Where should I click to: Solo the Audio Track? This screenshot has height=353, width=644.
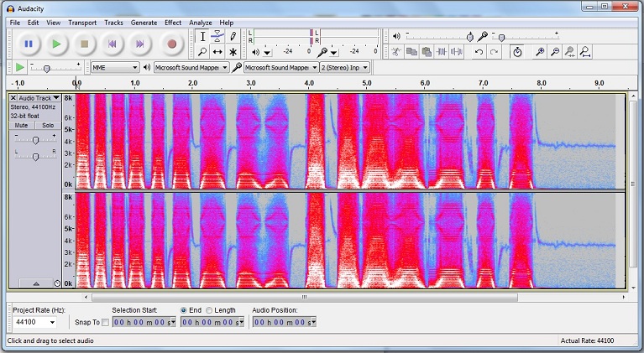pyautogui.click(x=48, y=126)
